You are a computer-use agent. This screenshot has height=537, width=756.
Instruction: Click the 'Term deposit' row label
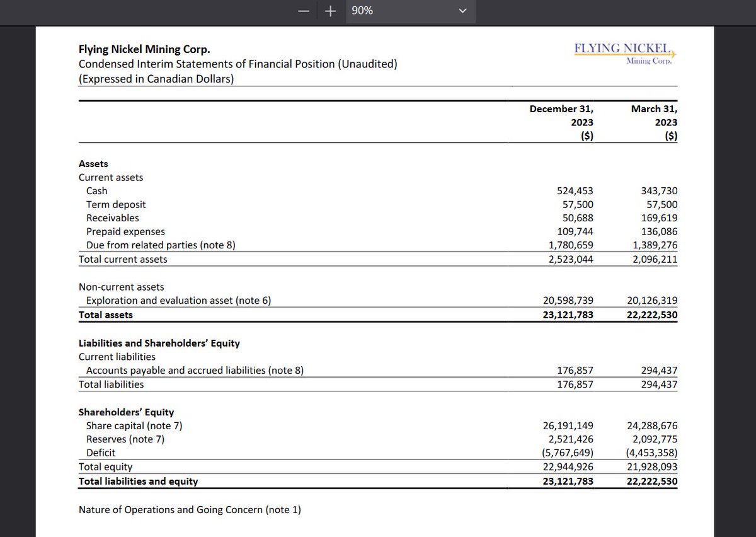point(116,205)
